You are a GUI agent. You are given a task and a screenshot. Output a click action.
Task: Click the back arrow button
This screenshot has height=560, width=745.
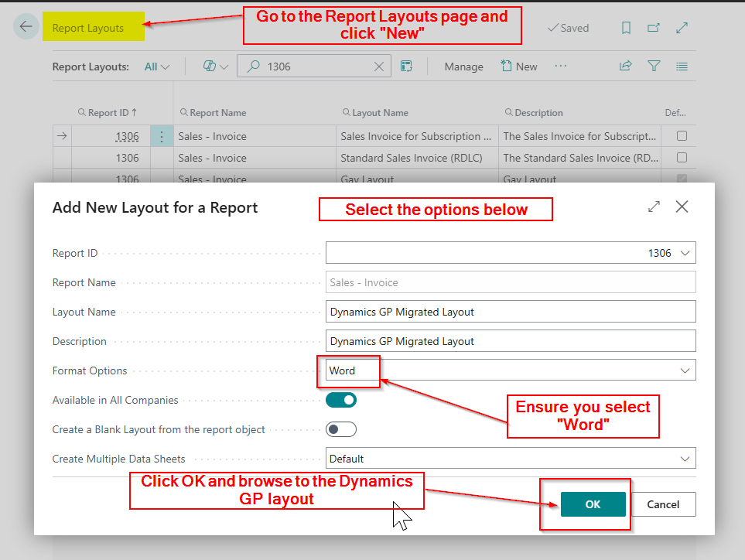coord(26,27)
